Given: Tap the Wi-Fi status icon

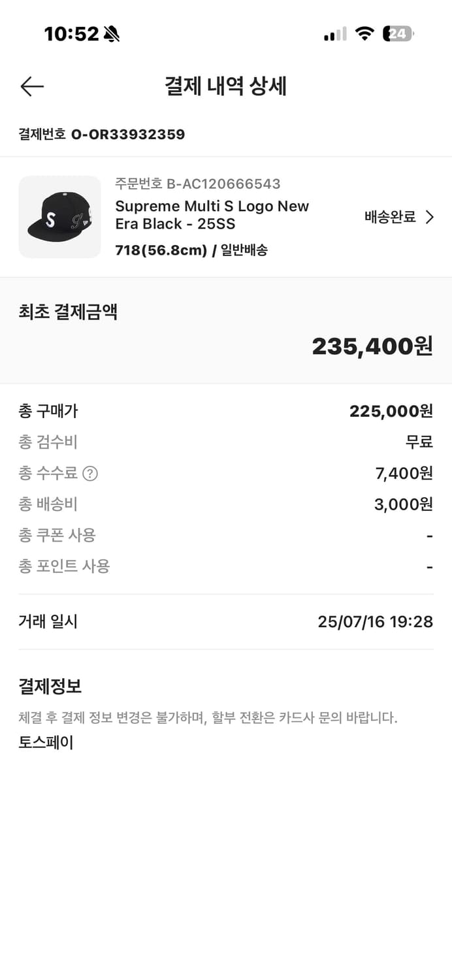Looking at the screenshot, I should click(x=364, y=34).
